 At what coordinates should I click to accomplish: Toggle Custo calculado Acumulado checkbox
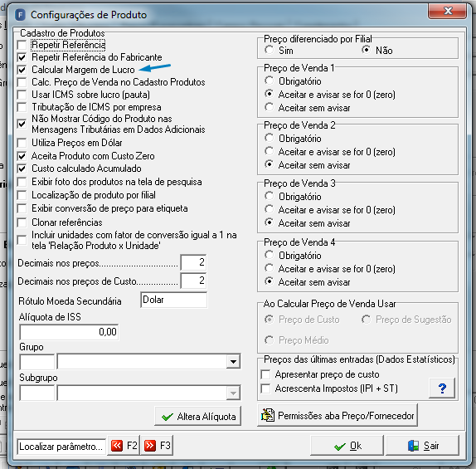(x=22, y=169)
